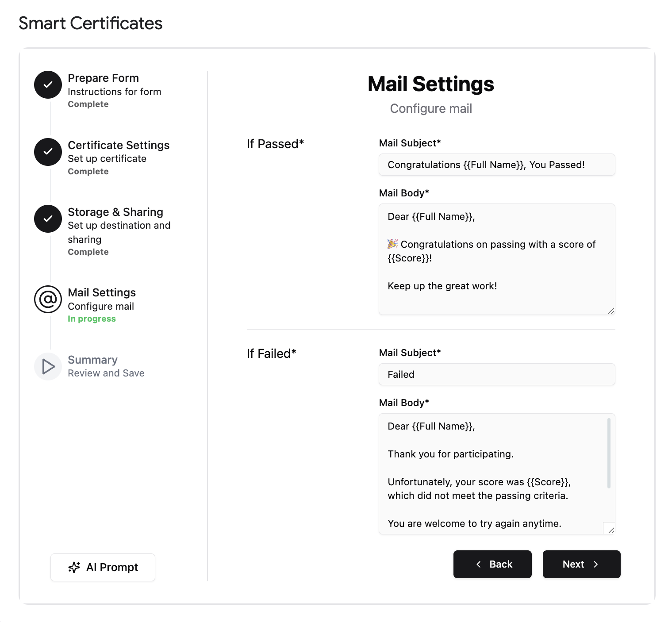The height and width of the screenshot is (622, 672).
Task: Click the sparkle icon on AI Prompt
Action: pos(74,567)
